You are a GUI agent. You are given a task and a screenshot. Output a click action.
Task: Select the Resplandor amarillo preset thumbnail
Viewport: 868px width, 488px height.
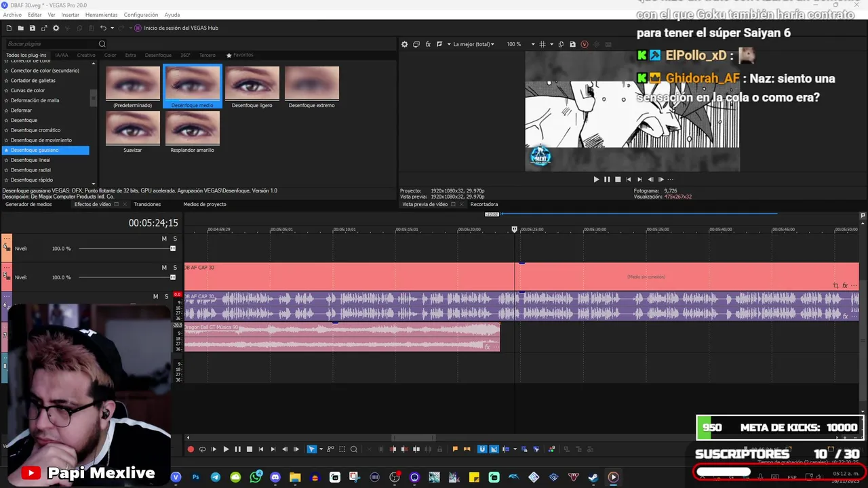coord(192,131)
